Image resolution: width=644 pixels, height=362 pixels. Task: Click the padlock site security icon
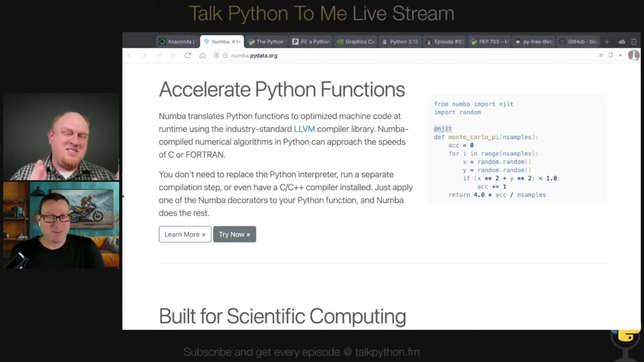click(x=225, y=55)
